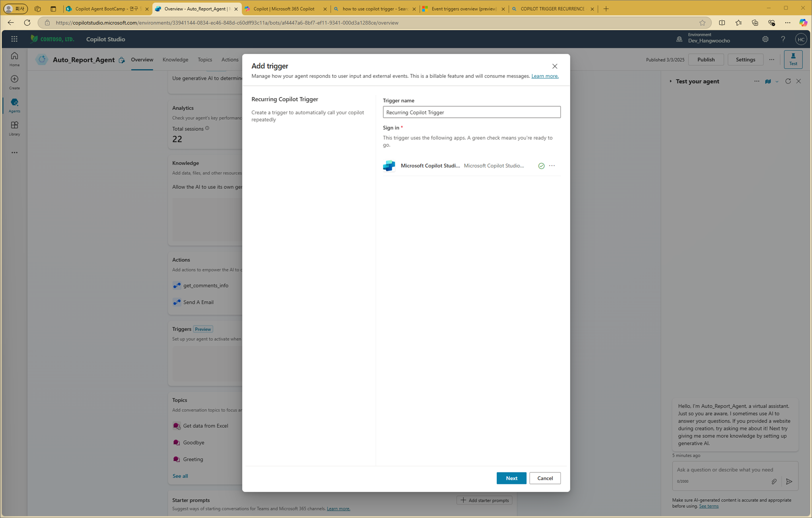Screen dimensions: 812x518
Task: Open the HC account profile menu
Action: click(x=801, y=39)
